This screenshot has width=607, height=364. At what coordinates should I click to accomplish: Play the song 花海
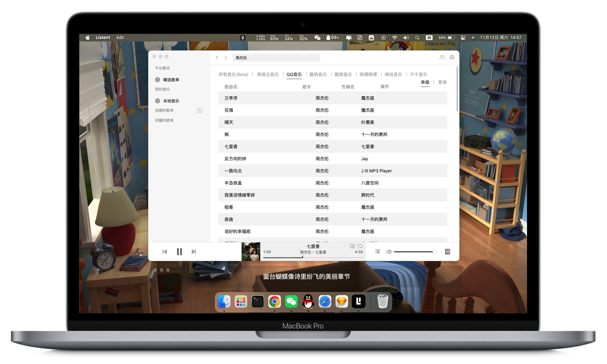229,110
